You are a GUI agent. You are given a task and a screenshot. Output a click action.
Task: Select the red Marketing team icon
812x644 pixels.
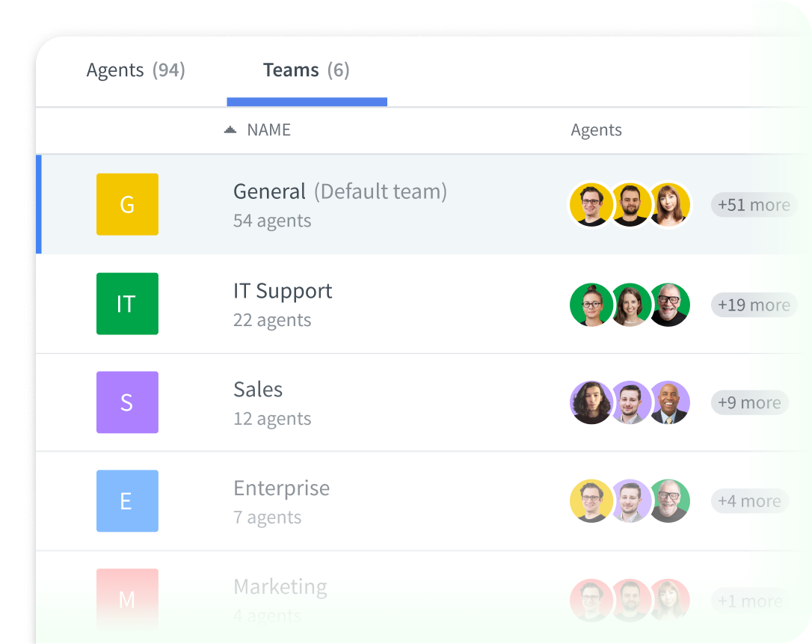tap(127, 598)
